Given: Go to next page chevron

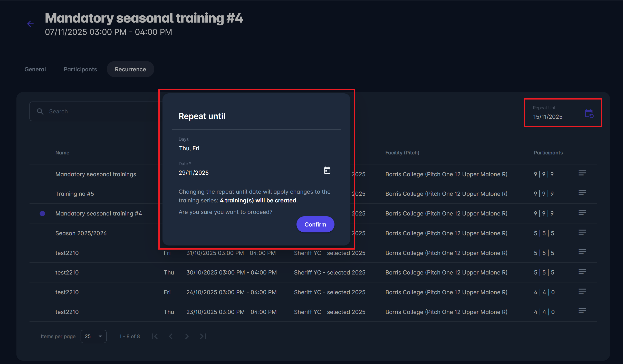Looking at the screenshot, I should [x=187, y=336].
